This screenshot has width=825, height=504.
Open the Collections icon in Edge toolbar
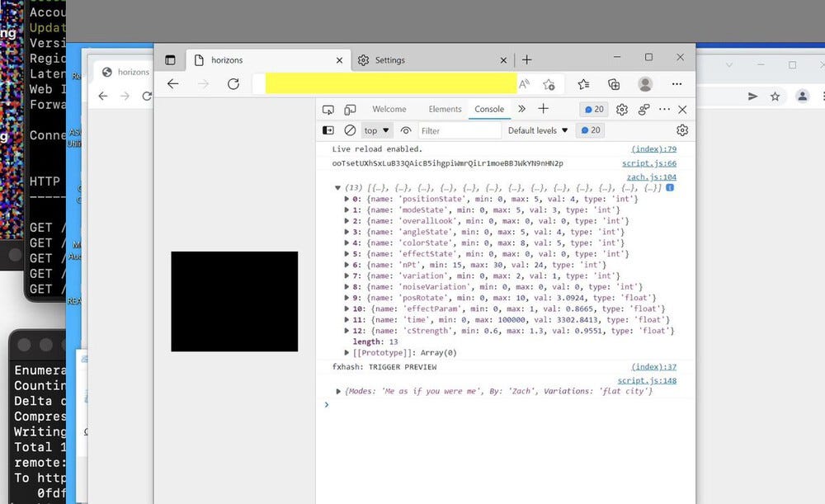coord(614,84)
